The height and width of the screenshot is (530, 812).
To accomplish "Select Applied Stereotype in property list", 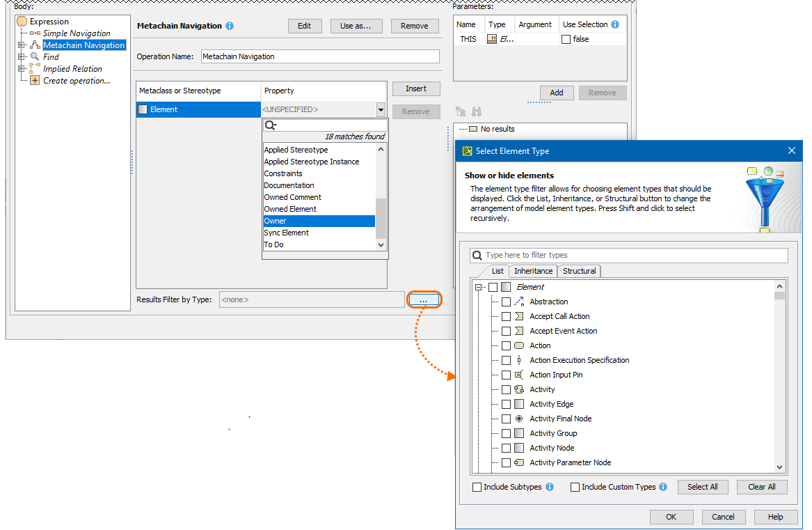I will pos(319,150).
